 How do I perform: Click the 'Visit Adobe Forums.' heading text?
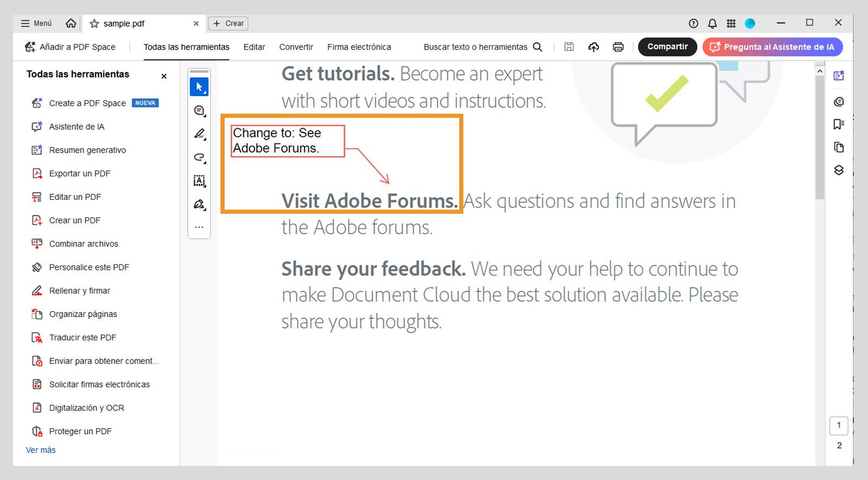click(x=370, y=201)
